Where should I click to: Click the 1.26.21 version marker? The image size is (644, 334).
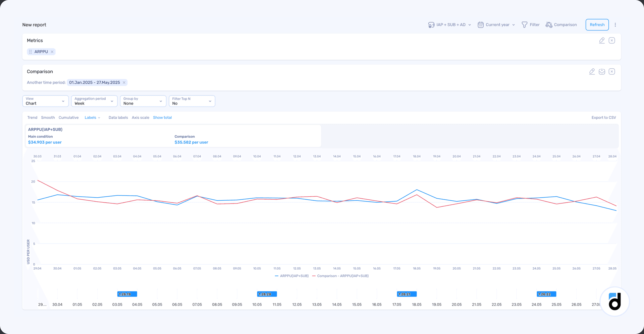pos(407,294)
